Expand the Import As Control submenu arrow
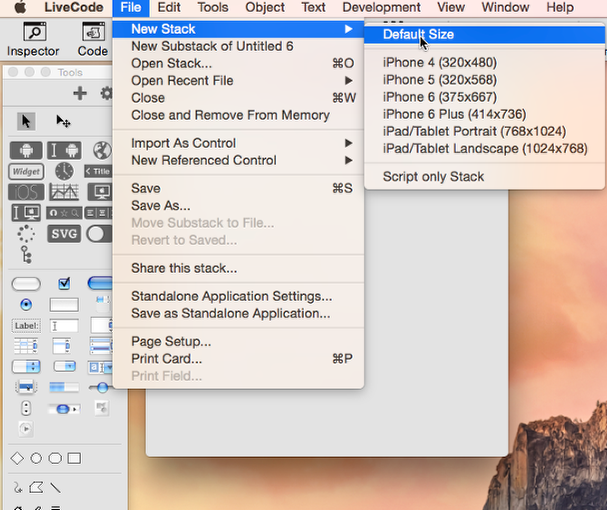The height and width of the screenshot is (510, 607). pyautogui.click(x=348, y=143)
